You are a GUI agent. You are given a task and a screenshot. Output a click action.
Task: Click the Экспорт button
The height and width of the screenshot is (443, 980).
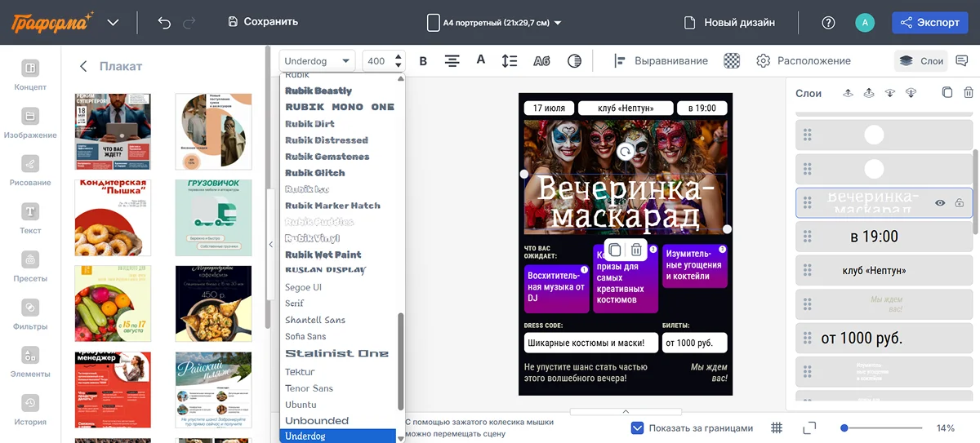930,22
